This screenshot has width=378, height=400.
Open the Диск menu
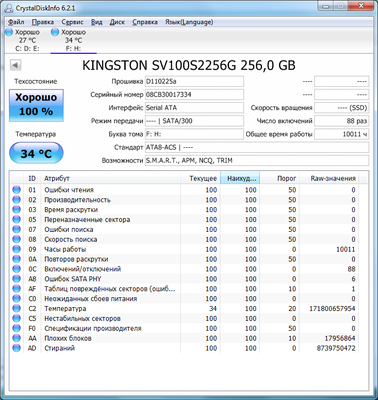(117, 22)
